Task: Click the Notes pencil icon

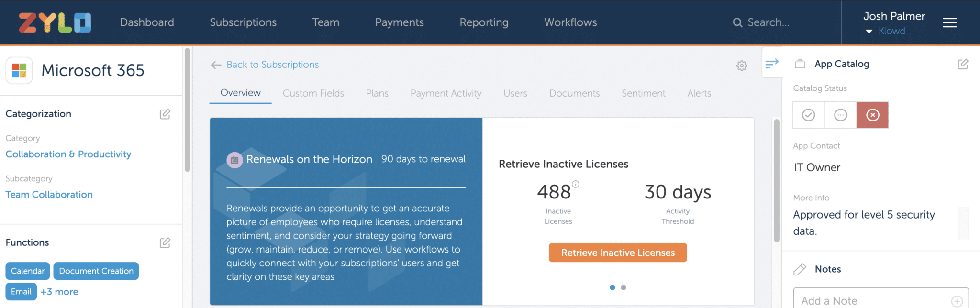Action: [800, 269]
